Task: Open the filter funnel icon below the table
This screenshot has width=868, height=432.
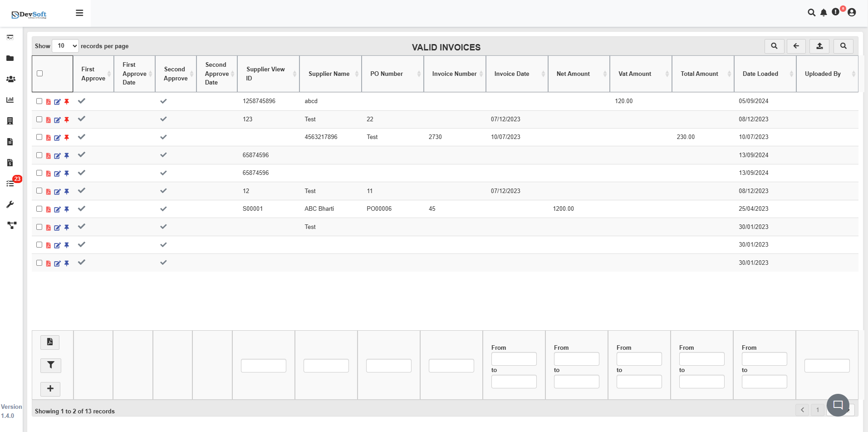Action: [x=50, y=365]
